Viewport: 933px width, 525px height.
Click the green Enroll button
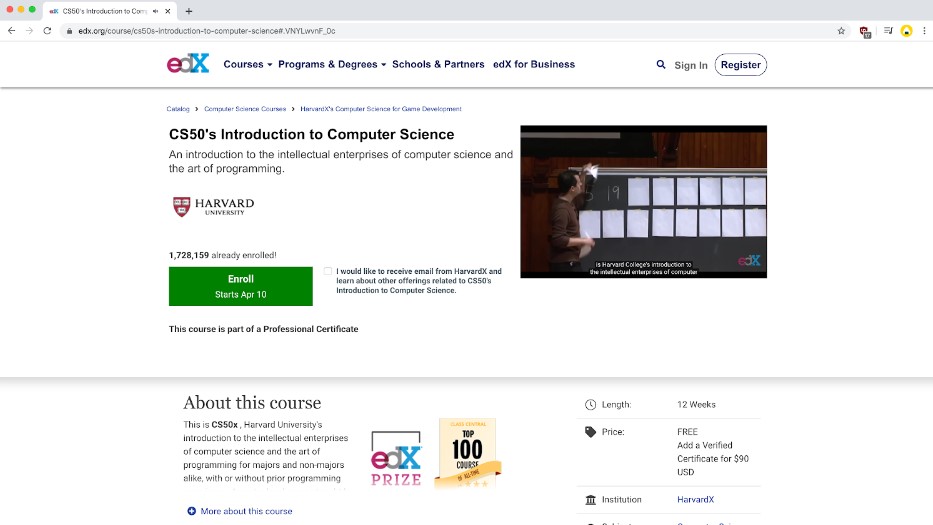coord(240,286)
